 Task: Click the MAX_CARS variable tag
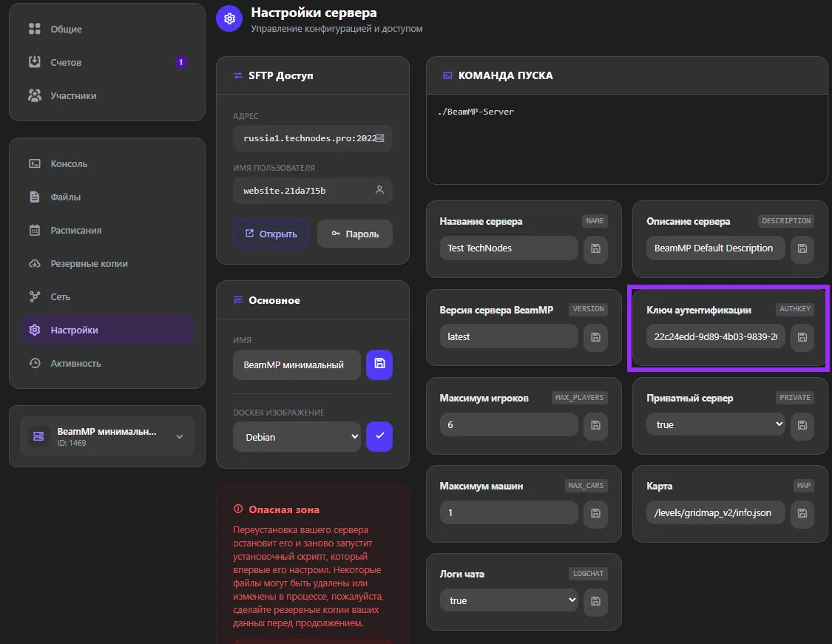tap(586, 485)
